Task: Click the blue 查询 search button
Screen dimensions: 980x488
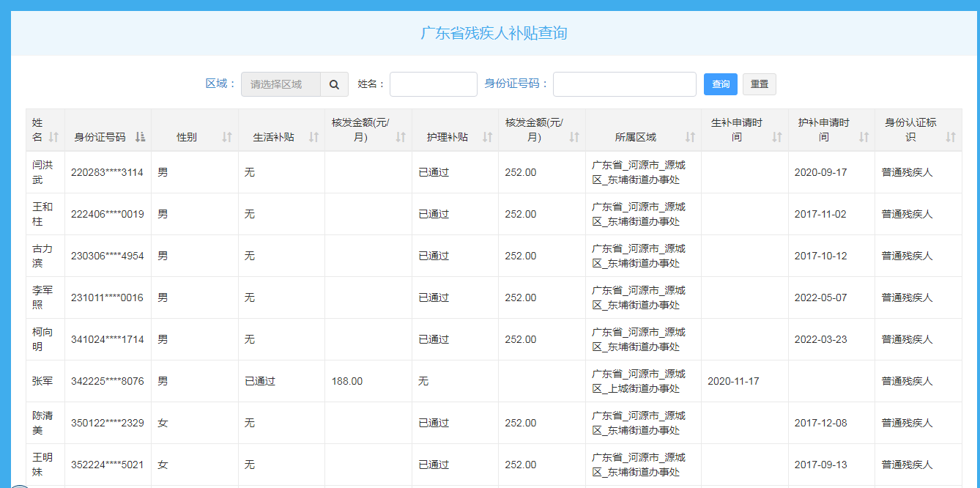Action: (720, 84)
